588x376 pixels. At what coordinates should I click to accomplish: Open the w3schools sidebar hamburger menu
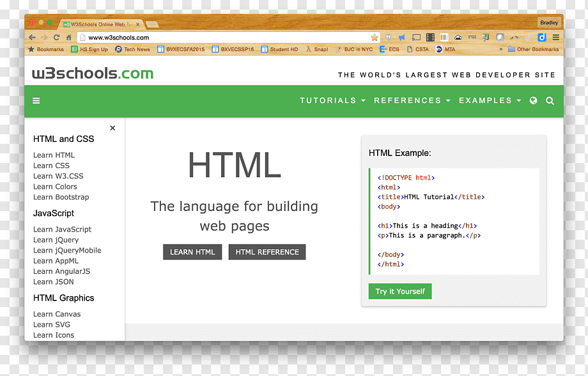click(x=36, y=100)
